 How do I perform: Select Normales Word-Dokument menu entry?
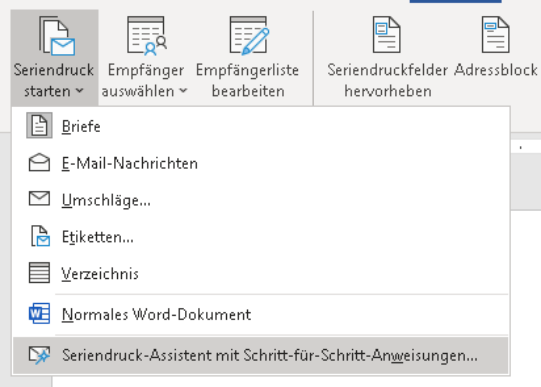(x=261, y=314)
